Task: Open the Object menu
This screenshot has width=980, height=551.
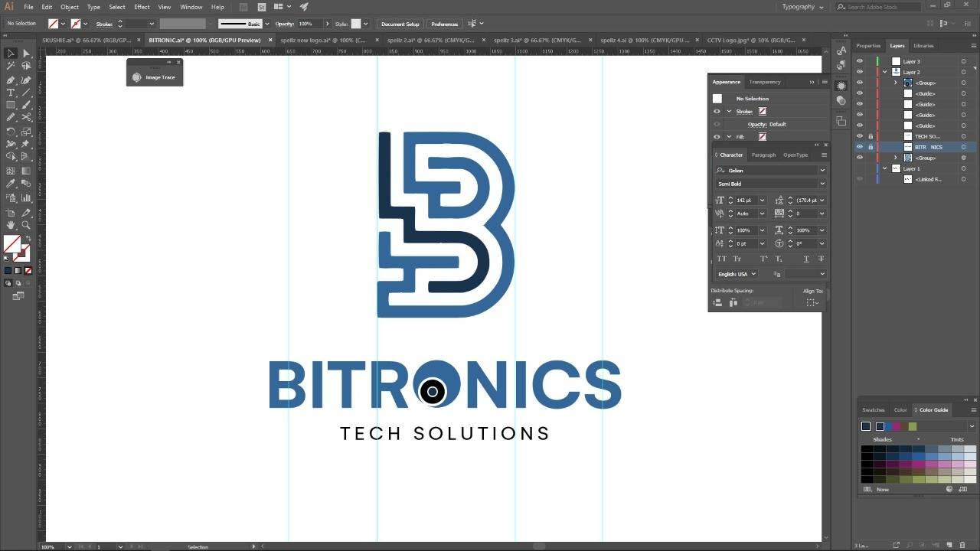Action: tap(70, 7)
